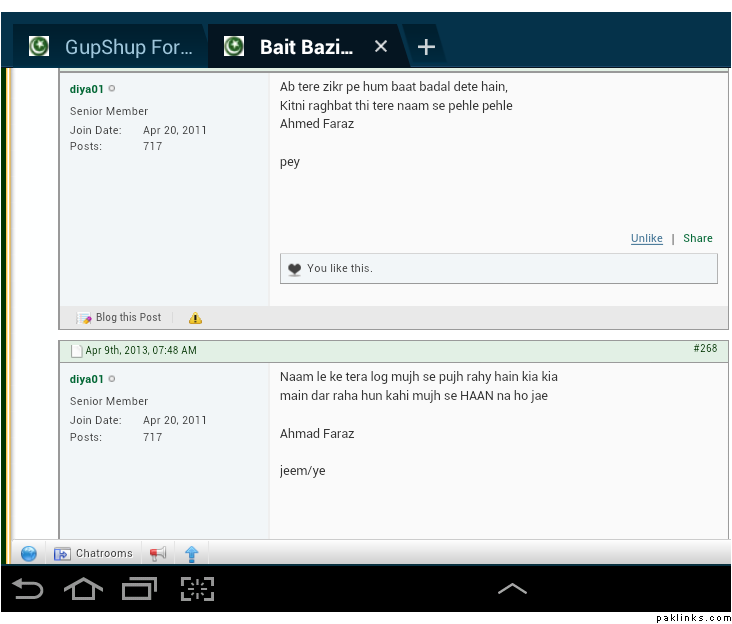Close the Bait Bazi tab
This screenshot has height=624, width=732.
[380, 47]
